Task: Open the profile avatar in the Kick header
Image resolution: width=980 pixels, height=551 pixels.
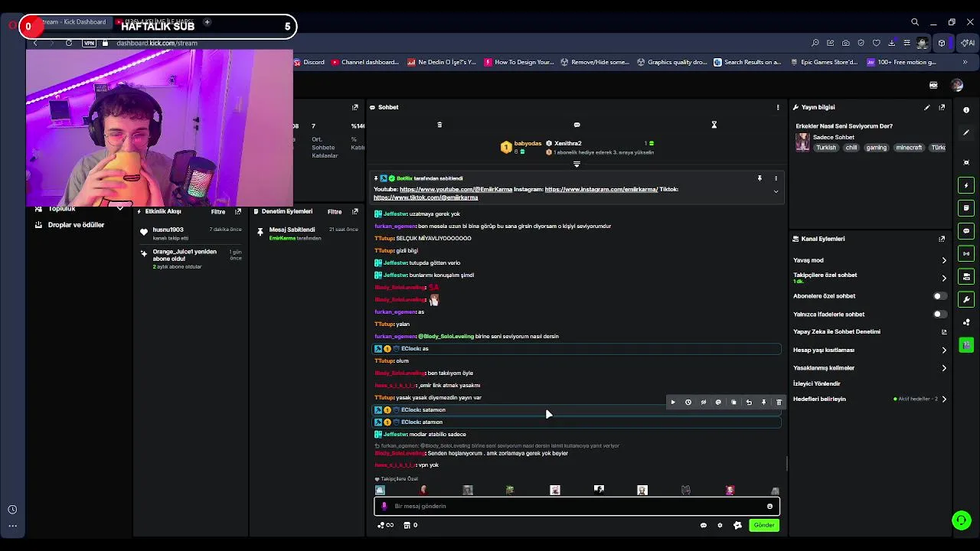Action: pyautogui.click(x=957, y=86)
